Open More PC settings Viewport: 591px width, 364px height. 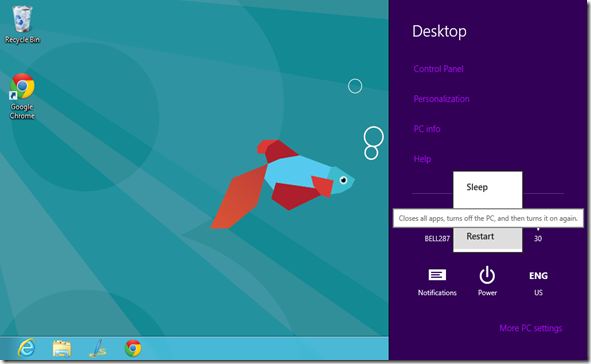[531, 328]
